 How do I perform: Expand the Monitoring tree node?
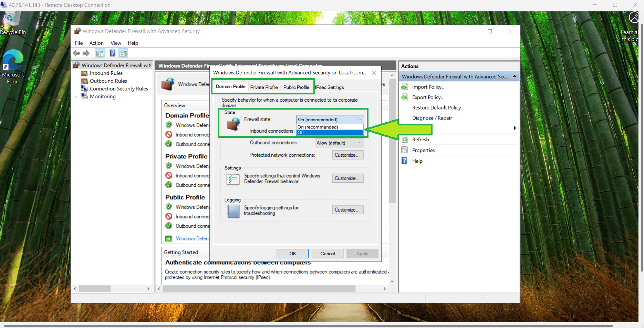pos(76,96)
